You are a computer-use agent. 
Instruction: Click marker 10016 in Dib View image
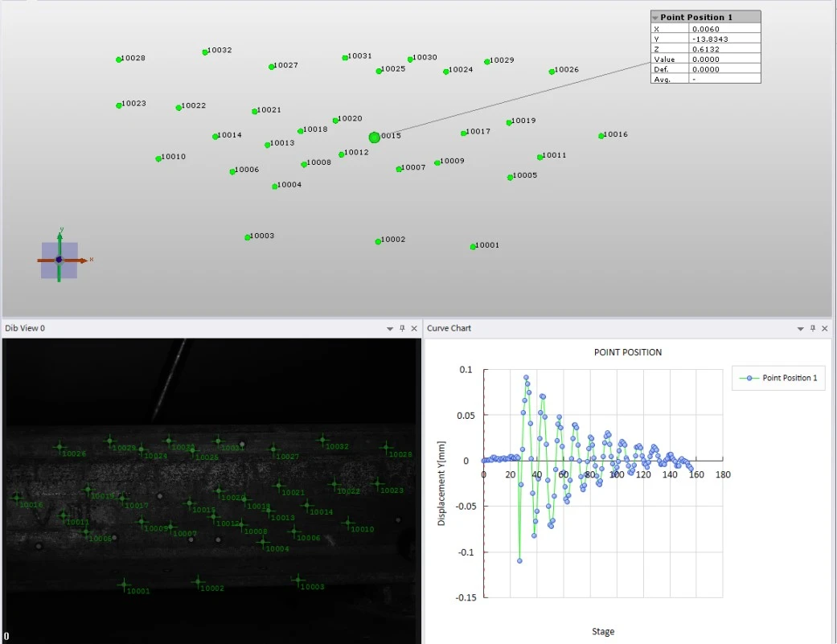coord(17,498)
